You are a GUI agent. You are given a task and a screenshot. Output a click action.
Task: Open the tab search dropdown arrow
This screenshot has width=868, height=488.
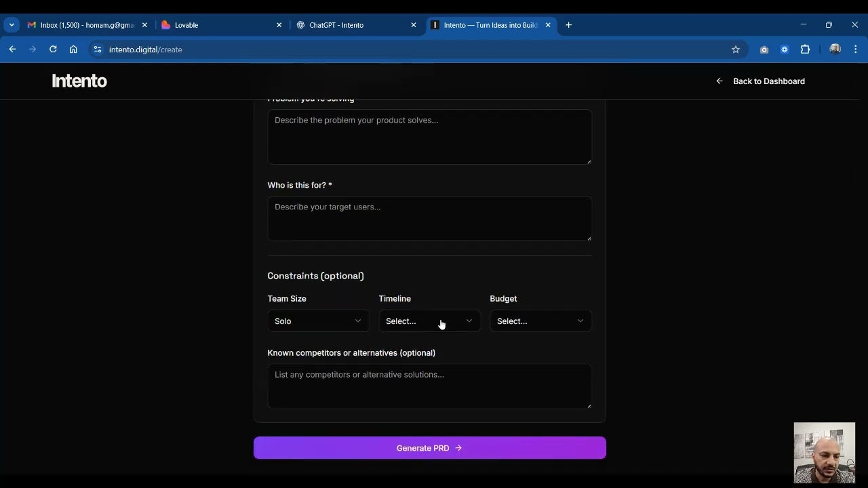12,25
